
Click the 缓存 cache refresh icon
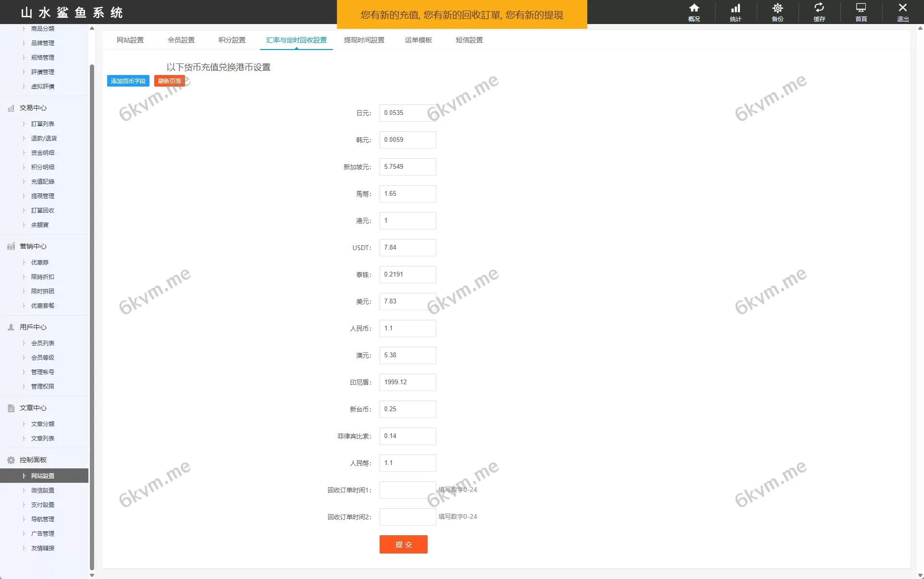tap(819, 8)
